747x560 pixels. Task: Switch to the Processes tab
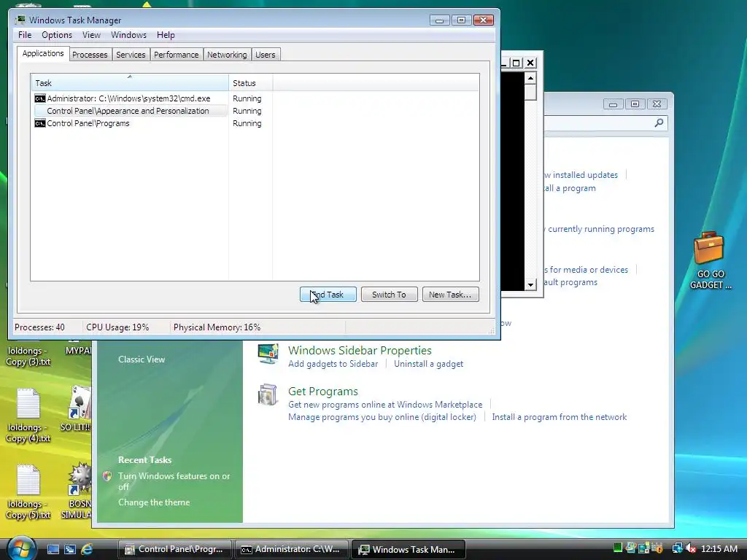(x=90, y=55)
